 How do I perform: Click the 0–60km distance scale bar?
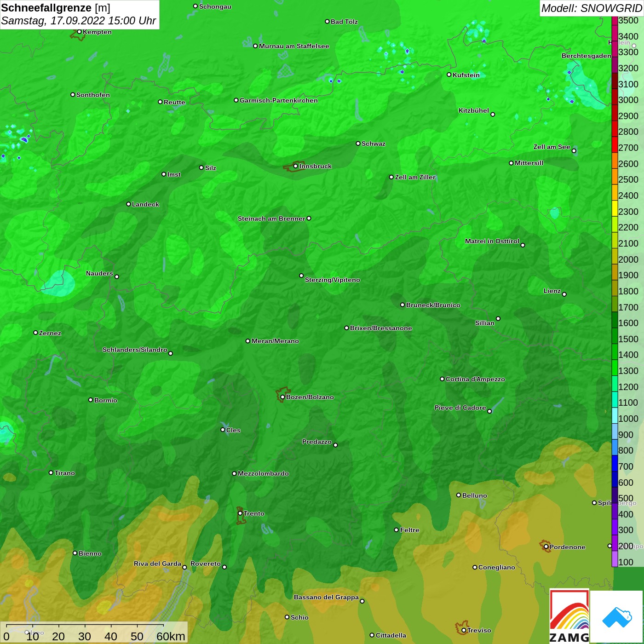pyautogui.click(x=85, y=626)
